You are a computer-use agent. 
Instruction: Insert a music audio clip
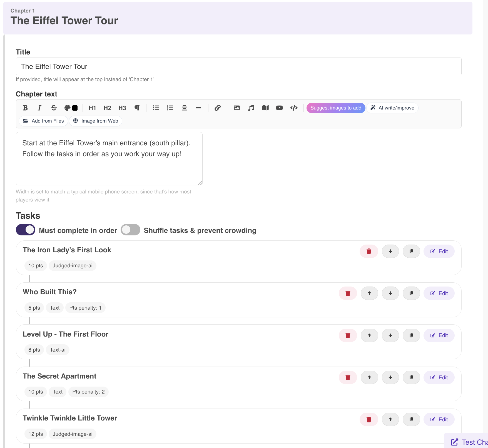(251, 108)
